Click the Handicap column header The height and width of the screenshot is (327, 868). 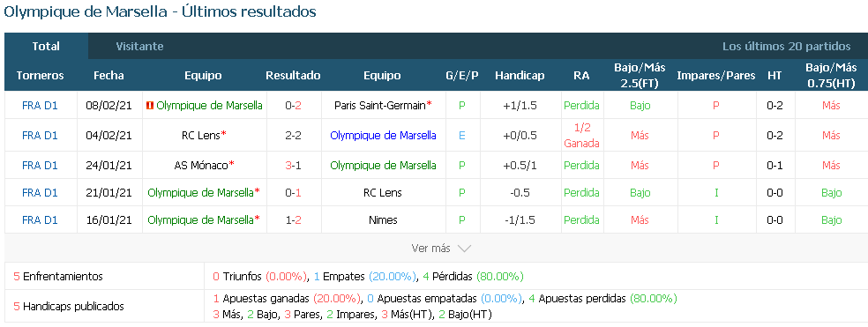point(520,76)
